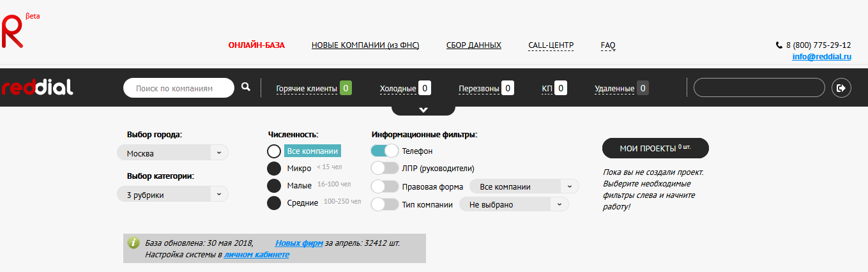Select Микро company size radio
This screenshot has width=868, height=272.
click(x=274, y=169)
